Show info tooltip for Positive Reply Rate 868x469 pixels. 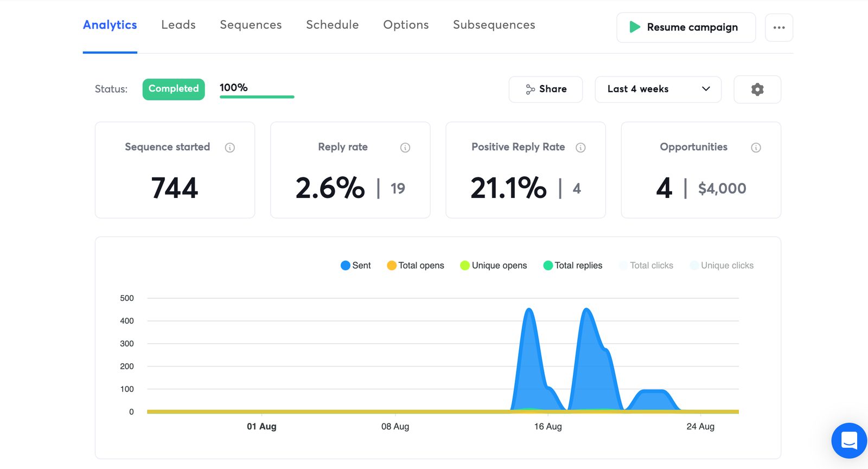pyautogui.click(x=580, y=147)
